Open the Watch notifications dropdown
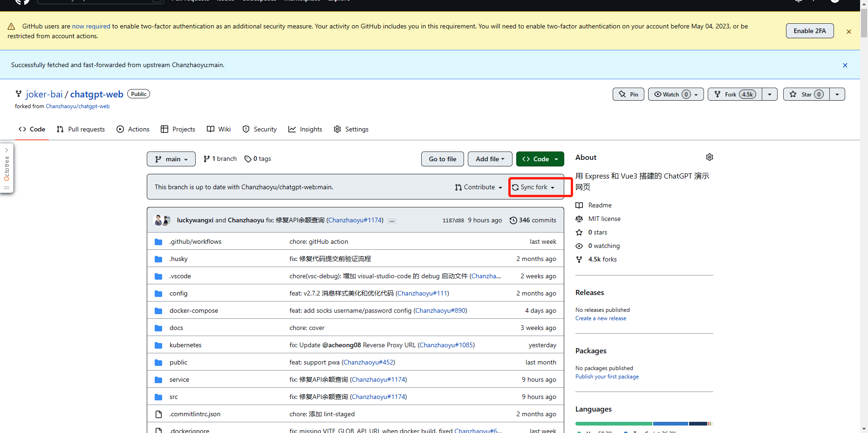Screen dimensions: 868x433 pyautogui.click(x=676, y=94)
